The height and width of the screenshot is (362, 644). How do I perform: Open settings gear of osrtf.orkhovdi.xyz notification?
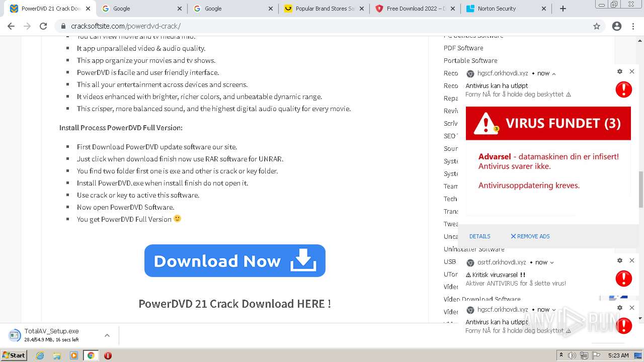620,260
